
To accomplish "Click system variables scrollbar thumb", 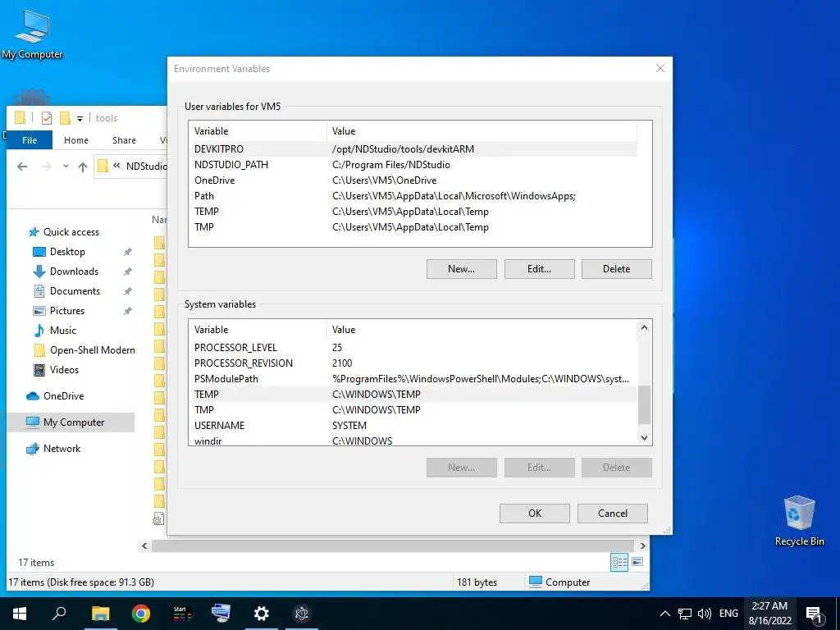I will pyautogui.click(x=644, y=404).
